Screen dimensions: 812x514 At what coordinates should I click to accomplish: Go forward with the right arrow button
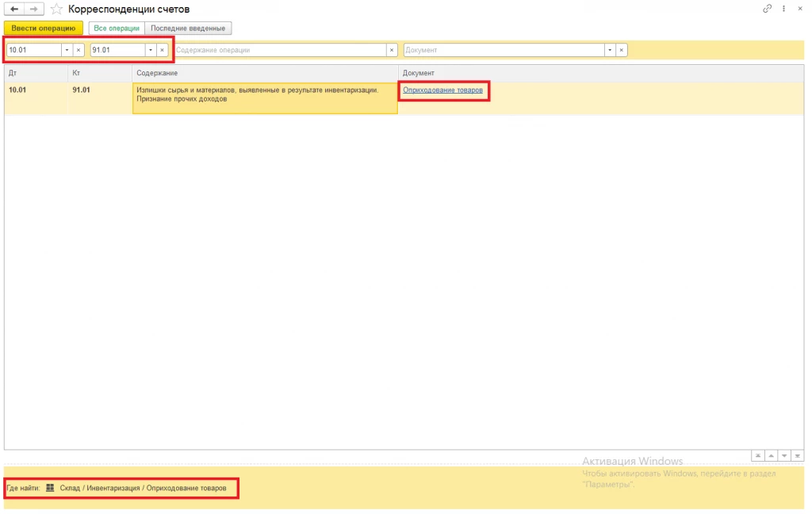pyautogui.click(x=33, y=10)
